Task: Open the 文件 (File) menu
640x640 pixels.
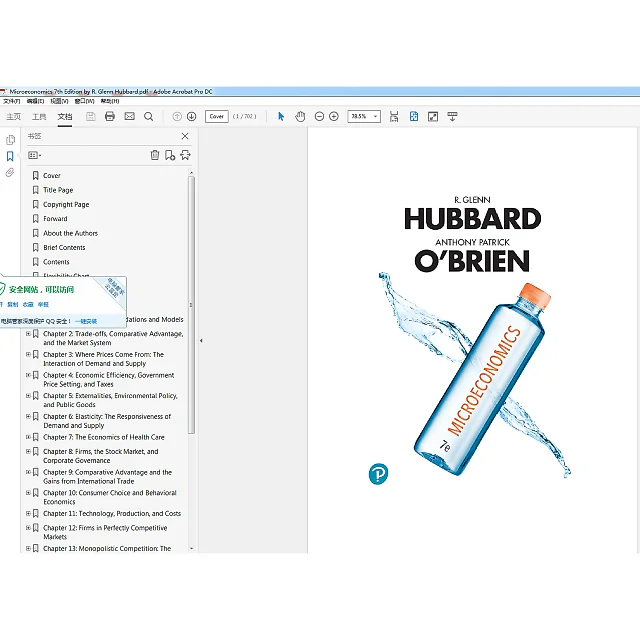Action: pyautogui.click(x=12, y=101)
